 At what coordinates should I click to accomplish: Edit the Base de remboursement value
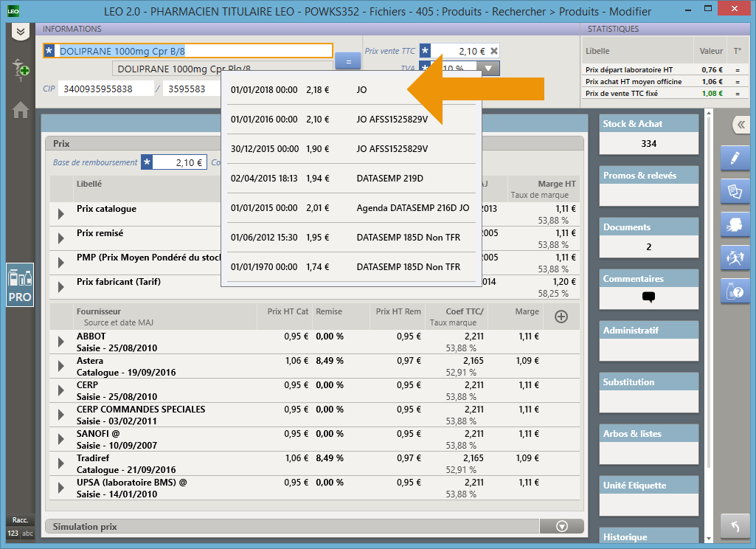(x=180, y=162)
